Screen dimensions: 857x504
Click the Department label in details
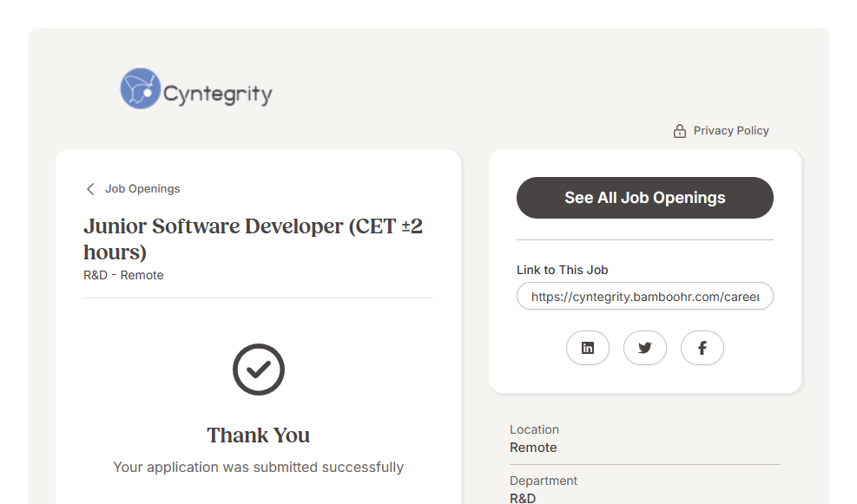point(544,481)
